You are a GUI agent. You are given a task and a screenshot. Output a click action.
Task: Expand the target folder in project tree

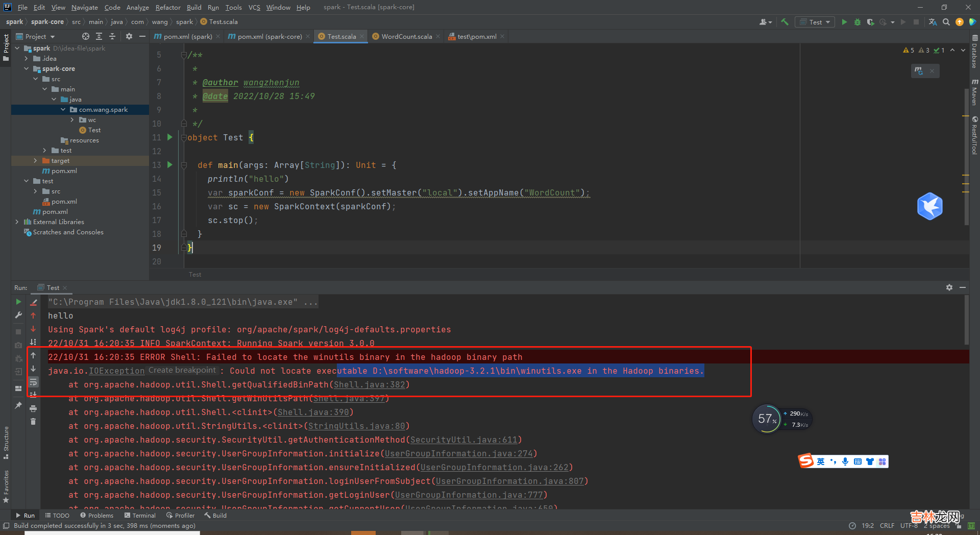pyautogui.click(x=35, y=161)
